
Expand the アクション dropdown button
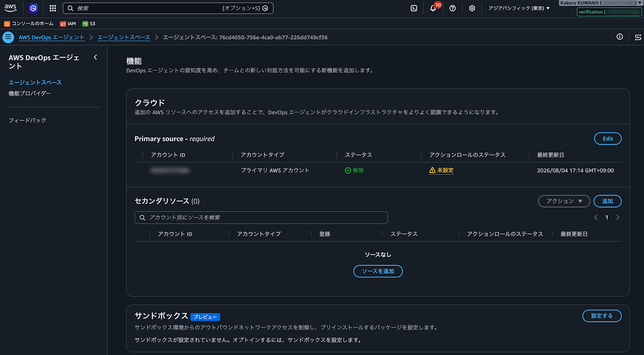pos(564,201)
